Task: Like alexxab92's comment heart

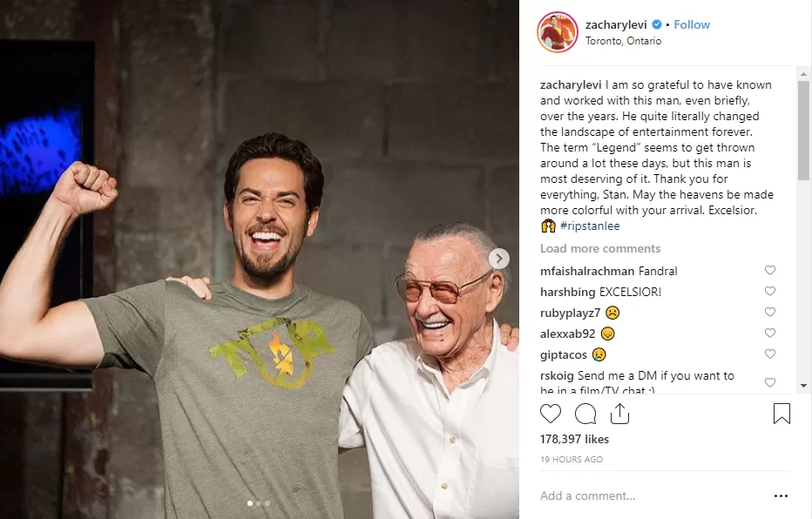Action: point(769,334)
